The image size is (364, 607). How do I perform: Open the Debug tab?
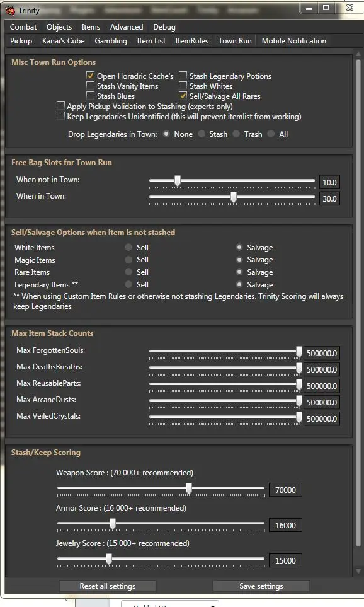tap(164, 27)
